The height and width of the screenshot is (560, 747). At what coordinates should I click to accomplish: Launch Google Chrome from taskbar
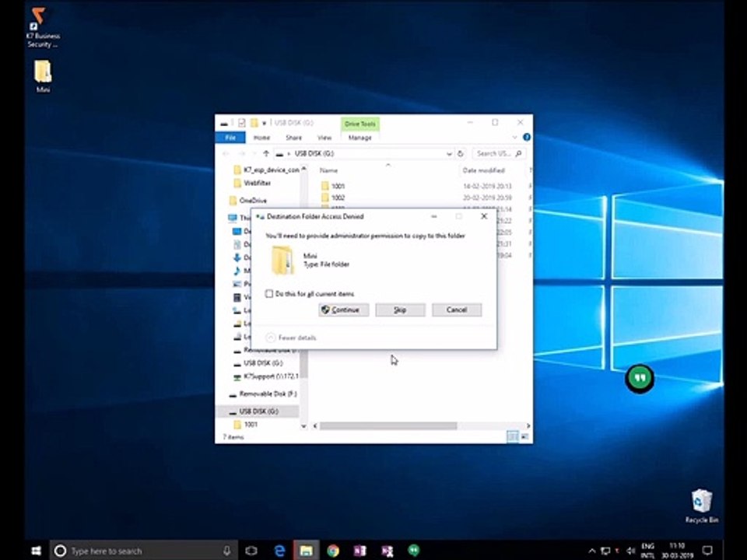click(333, 551)
